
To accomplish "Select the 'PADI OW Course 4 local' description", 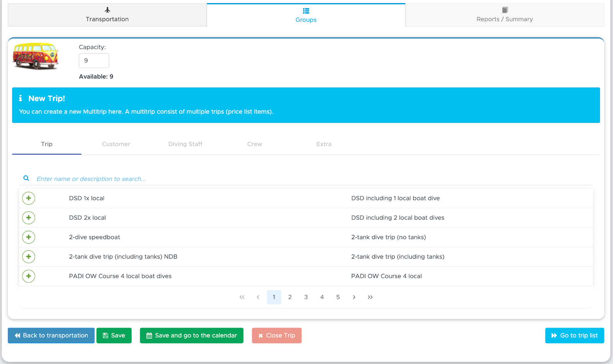I will click(x=387, y=276).
